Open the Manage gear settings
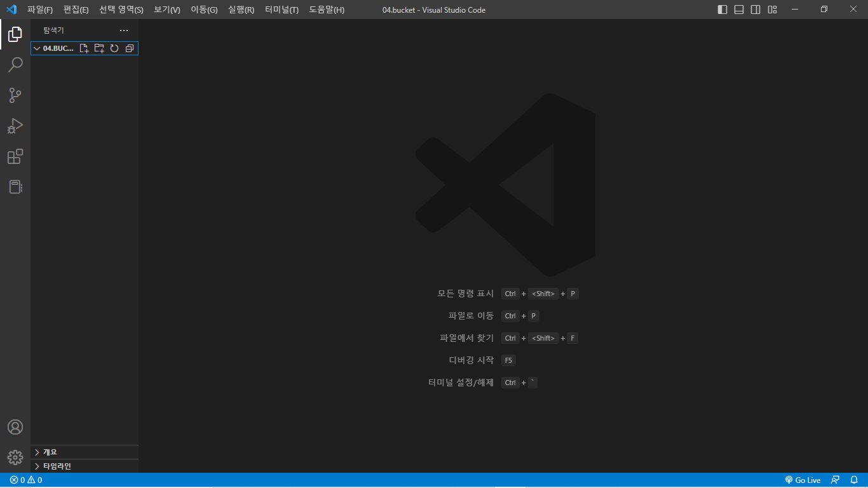The image size is (868, 488). pyautogui.click(x=15, y=457)
